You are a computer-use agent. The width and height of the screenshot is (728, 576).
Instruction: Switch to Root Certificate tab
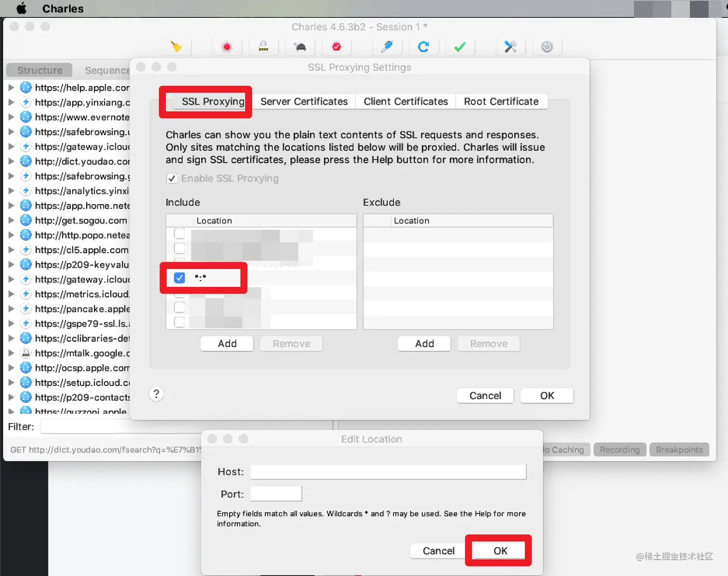(501, 102)
